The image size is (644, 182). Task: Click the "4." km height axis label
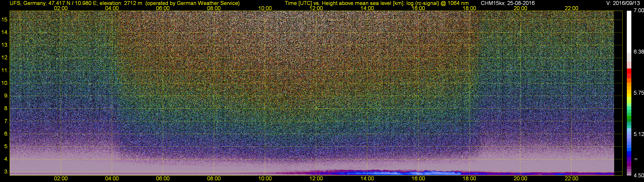6,159
